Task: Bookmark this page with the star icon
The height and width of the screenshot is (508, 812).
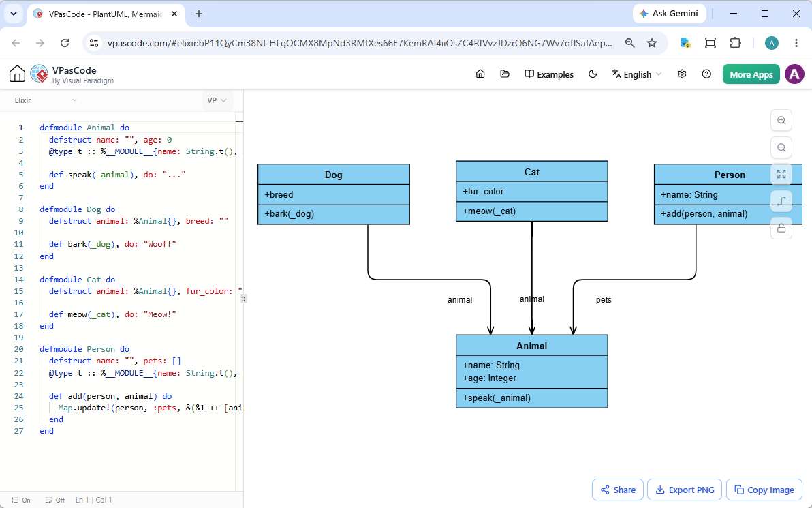Action: click(x=652, y=43)
